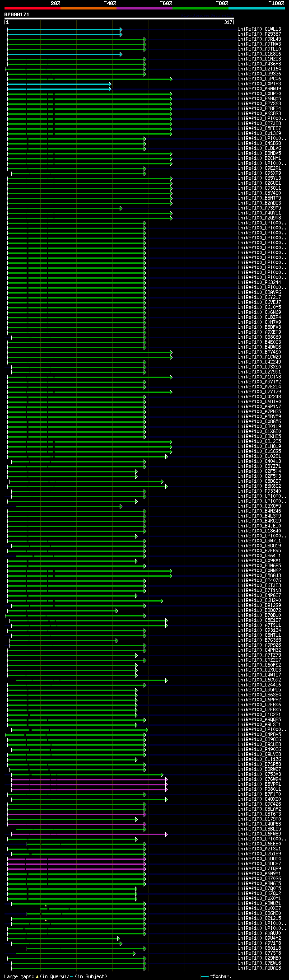Choose UniRef100_A5DAQ8 hit name
The width and height of the screenshot is (289, 980).
[259, 968]
